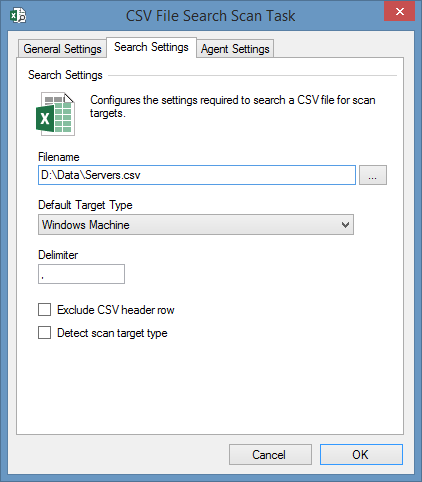Click the CSV task icon in title bar

[18, 16]
